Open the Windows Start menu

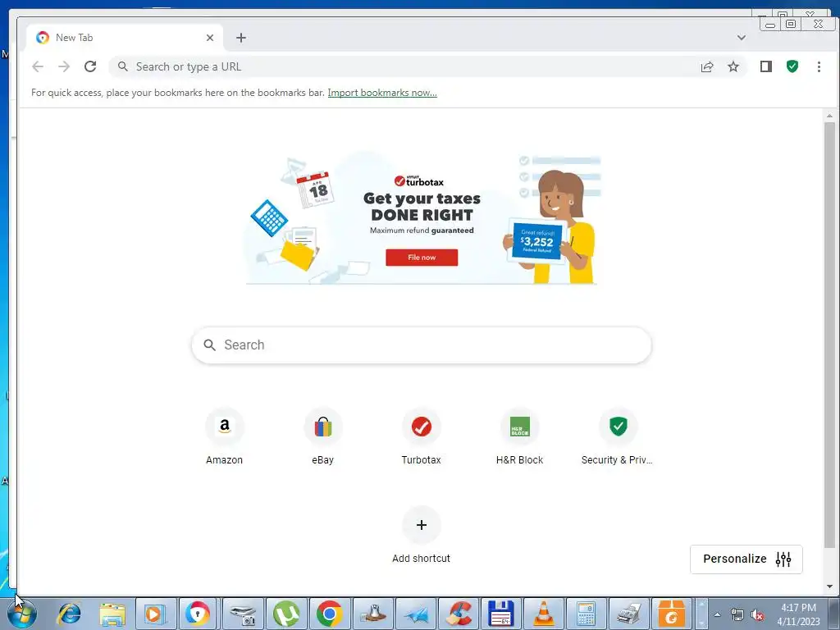click(22, 614)
